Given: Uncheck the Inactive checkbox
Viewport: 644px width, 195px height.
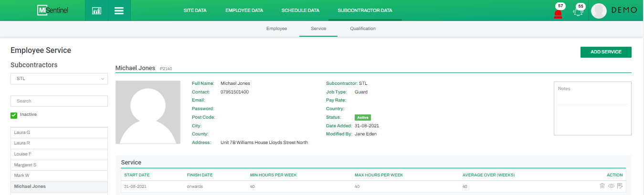Looking at the screenshot, I should pyautogui.click(x=14, y=115).
